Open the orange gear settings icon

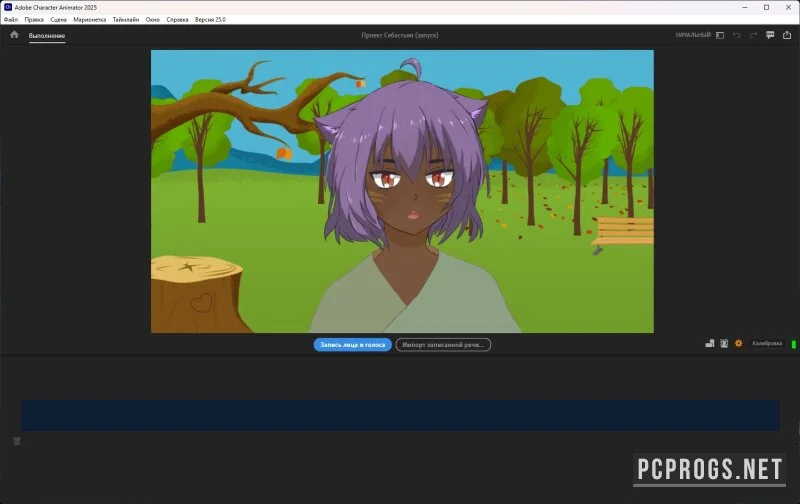coord(738,343)
